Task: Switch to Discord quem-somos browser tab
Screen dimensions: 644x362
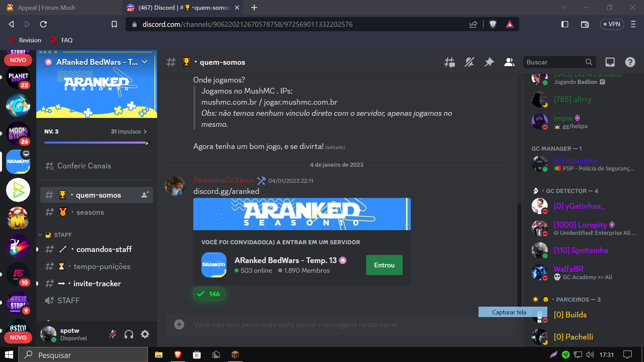Action: click(183, 7)
